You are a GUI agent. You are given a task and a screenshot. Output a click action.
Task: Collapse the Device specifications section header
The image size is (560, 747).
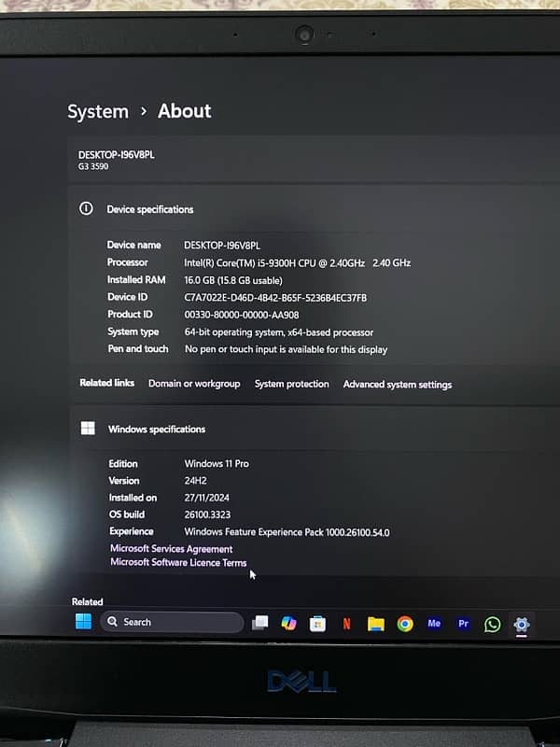(x=315, y=209)
